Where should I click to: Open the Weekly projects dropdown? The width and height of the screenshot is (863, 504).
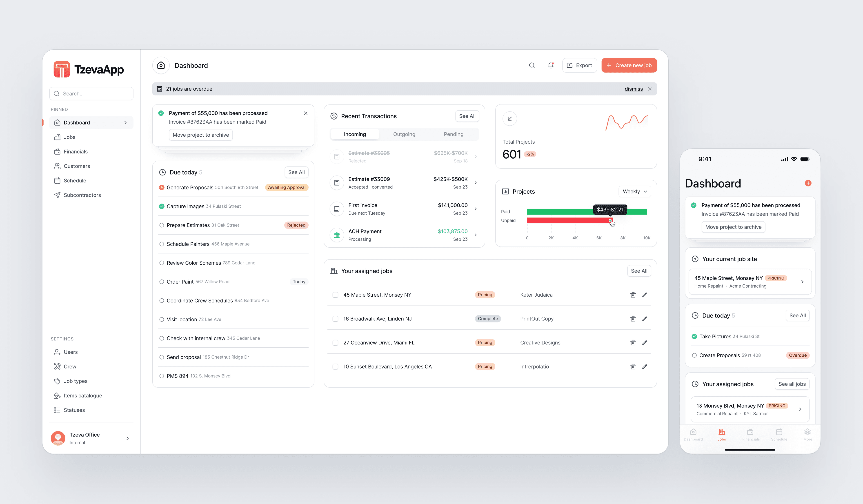pos(635,192)
